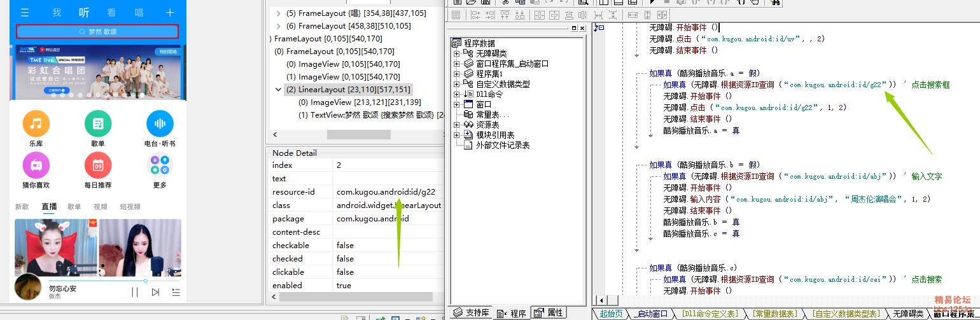This screenshot has height=320, width=980.
Task: Open the 每日推荐 daily recommendation icon
Action: pyautogui.click(x=98, y=165)
